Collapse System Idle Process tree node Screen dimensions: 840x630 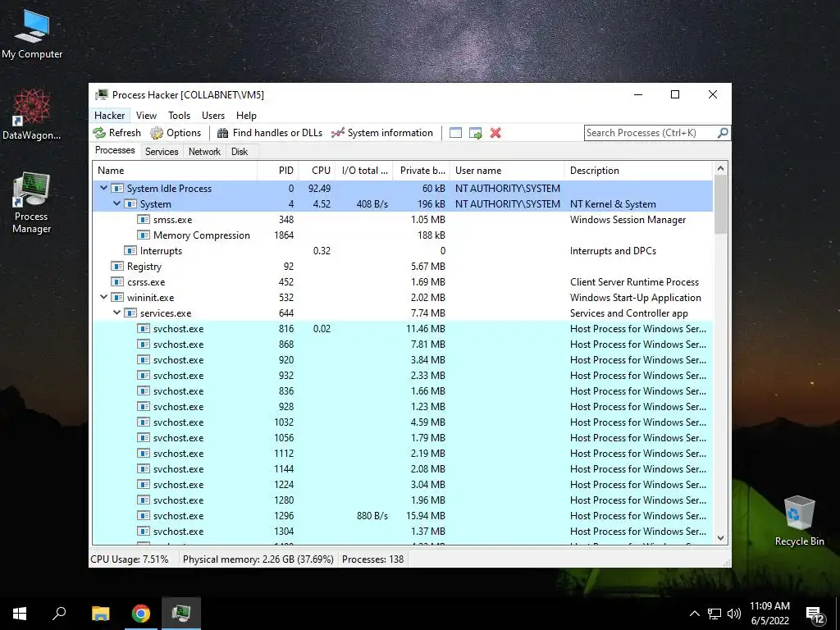pyautogui.click(x=104, y=188)
